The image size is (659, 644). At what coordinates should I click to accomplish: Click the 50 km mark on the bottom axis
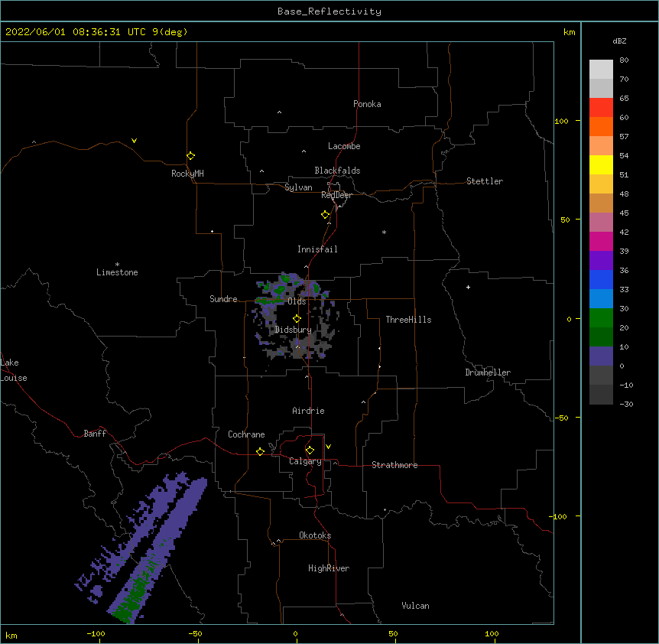393,633
